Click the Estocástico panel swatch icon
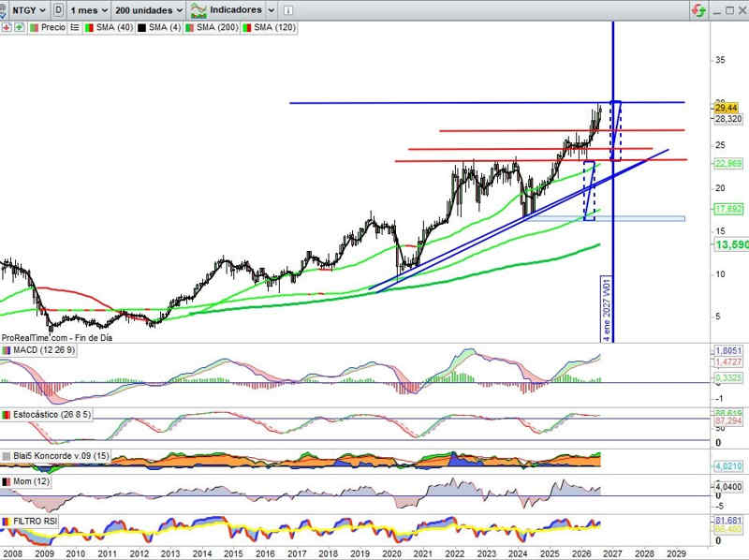The width and height of the screenshot is (749, 560). click(6, 415)
